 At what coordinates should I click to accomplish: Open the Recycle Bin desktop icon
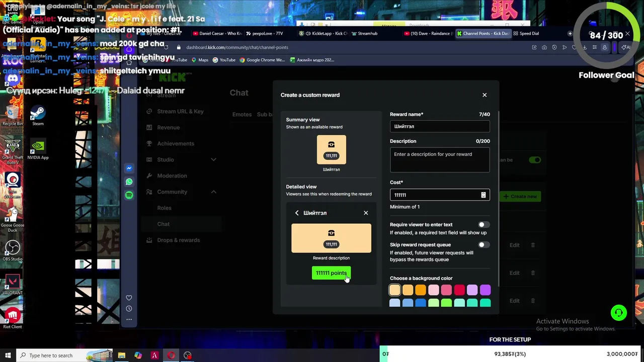click(13, 116)
